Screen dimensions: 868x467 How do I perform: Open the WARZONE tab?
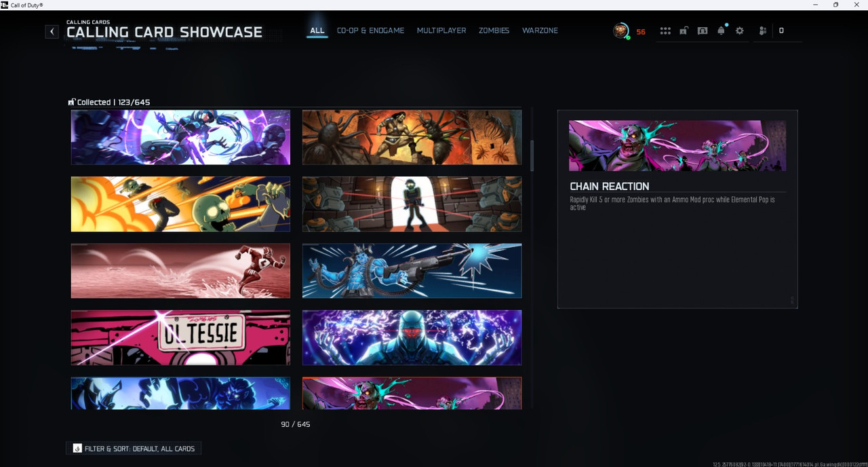click(x=540, y=31)
